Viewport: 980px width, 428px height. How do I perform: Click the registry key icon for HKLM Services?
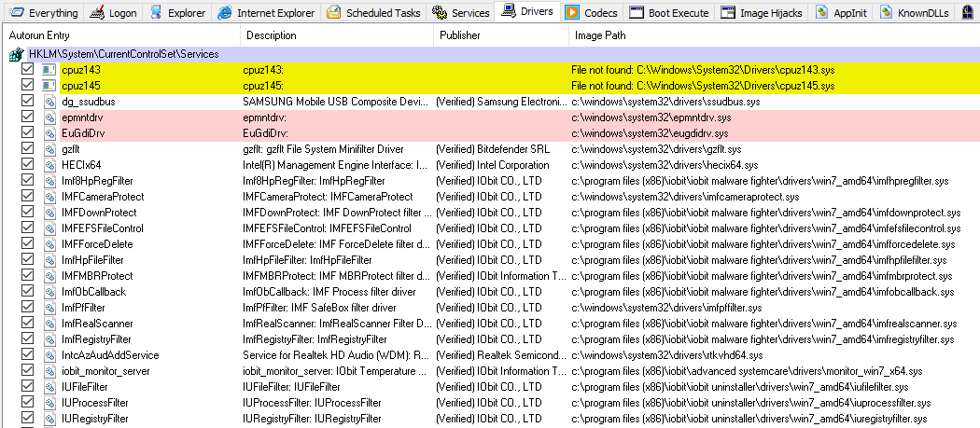pyautogui.click(x=16, y=54)
